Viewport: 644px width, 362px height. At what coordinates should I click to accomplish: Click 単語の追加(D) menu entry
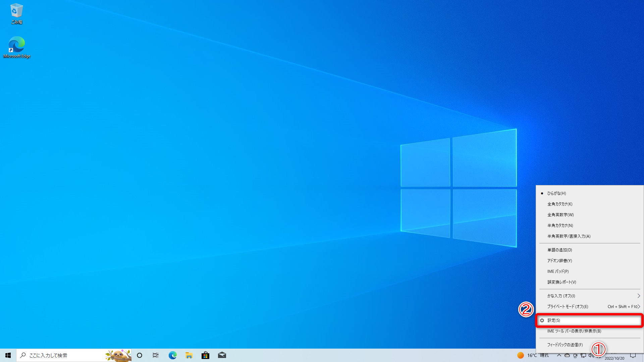tap(559, 250)
